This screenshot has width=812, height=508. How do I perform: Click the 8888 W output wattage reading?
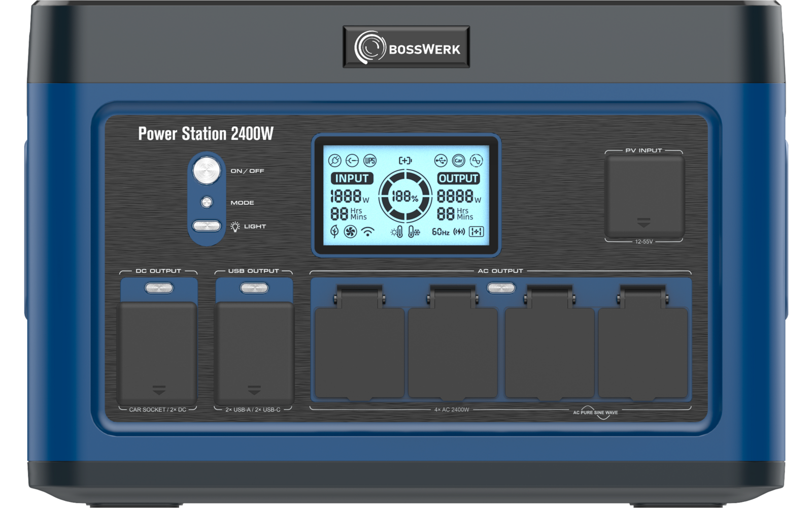click(459, 196)
